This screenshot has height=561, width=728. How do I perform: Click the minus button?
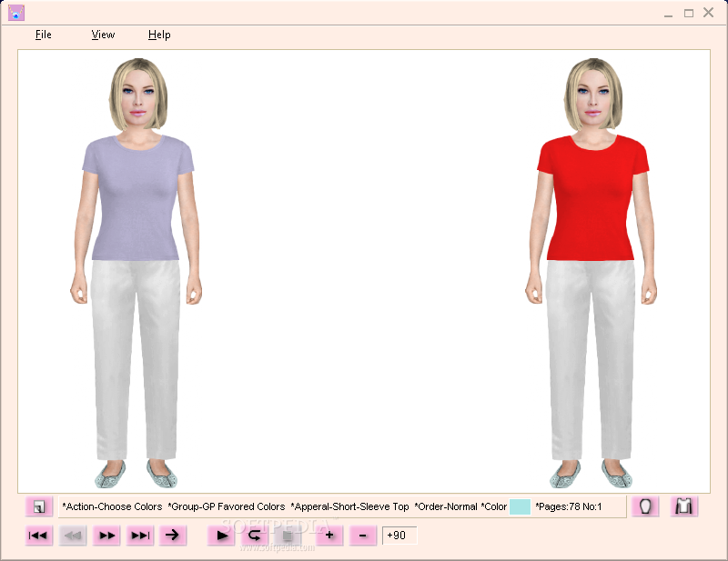362,536
